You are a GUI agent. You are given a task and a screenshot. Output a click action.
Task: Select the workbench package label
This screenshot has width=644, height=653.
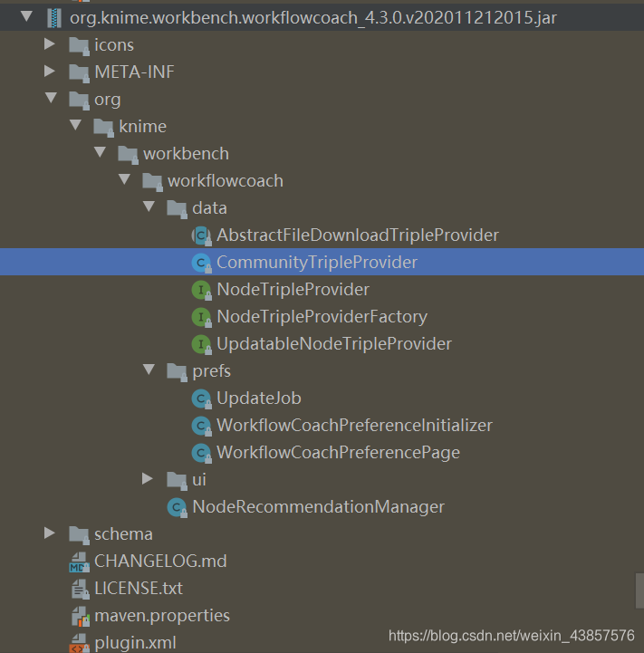click(186, 154)
